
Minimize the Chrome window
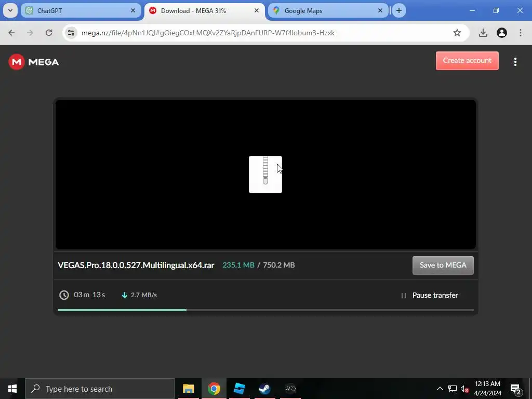(472, 10)
